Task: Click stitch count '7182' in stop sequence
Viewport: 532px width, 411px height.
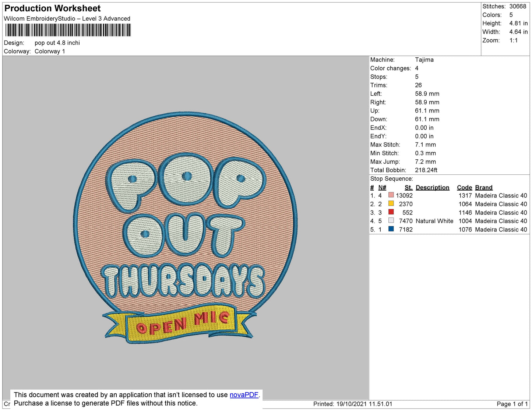Action: (x=406, y=229)
